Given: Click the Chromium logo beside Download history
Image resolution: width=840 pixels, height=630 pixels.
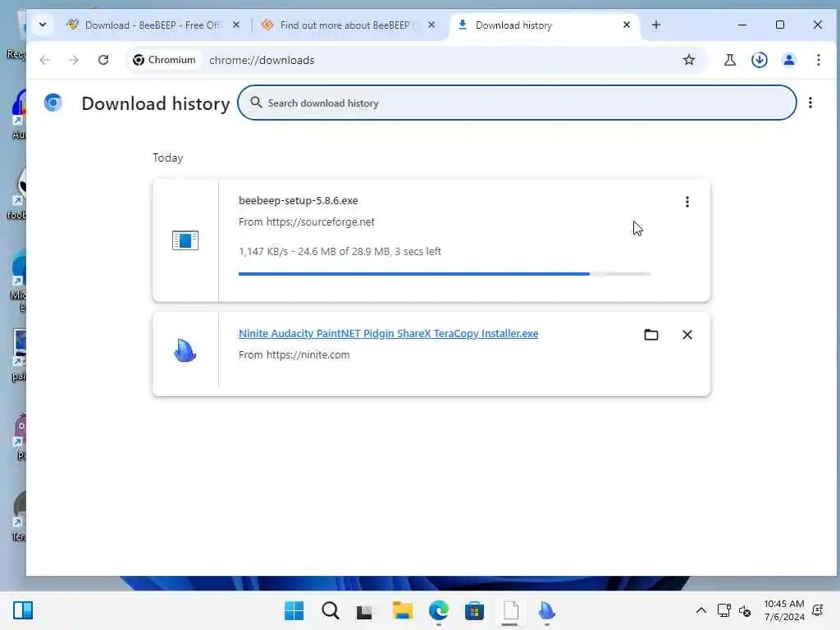Looking at the screenshot, I should 53,103.
